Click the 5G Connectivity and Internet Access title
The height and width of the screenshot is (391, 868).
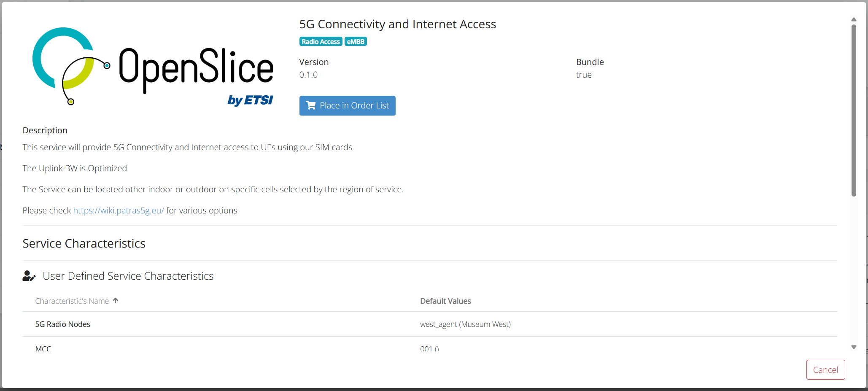click(x=397, y=24)
